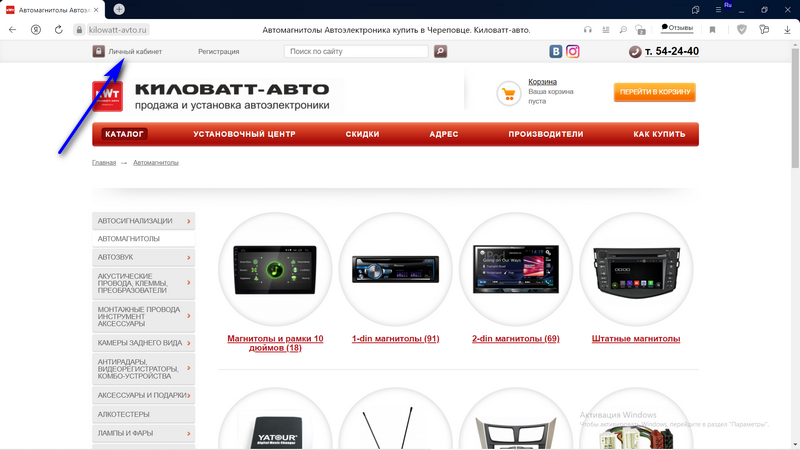Click the lock icon next to Личный кабинет

coord(98,51)
